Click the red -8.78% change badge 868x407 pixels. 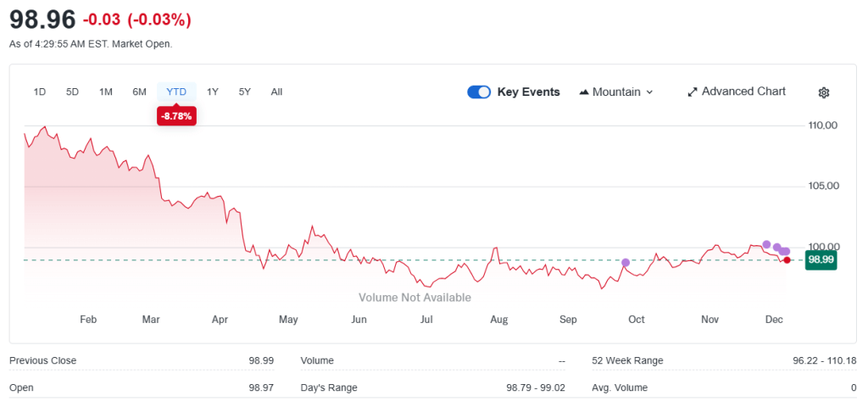[176, 116]
